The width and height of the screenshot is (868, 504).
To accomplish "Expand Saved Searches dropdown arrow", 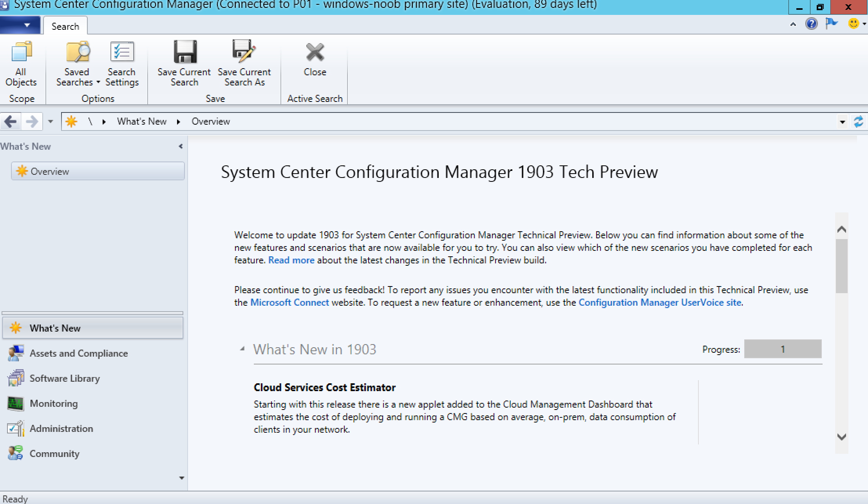I will point(98,82).
